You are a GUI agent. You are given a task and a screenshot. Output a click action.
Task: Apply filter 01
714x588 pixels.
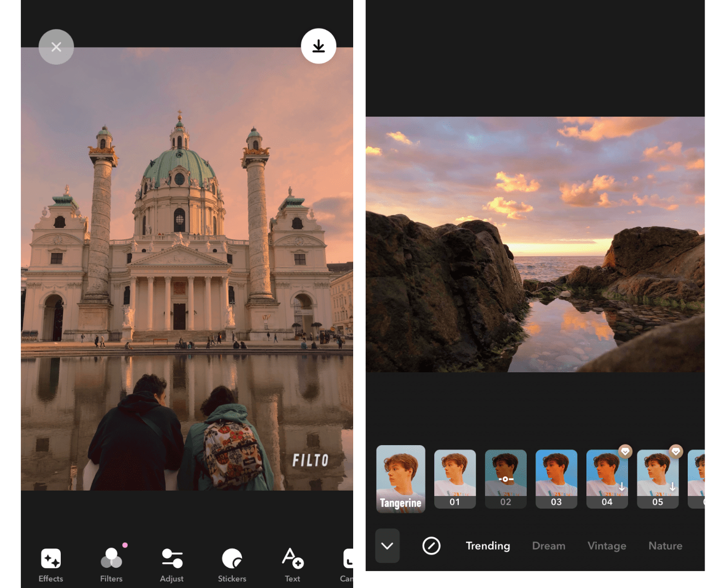point(455,479)
